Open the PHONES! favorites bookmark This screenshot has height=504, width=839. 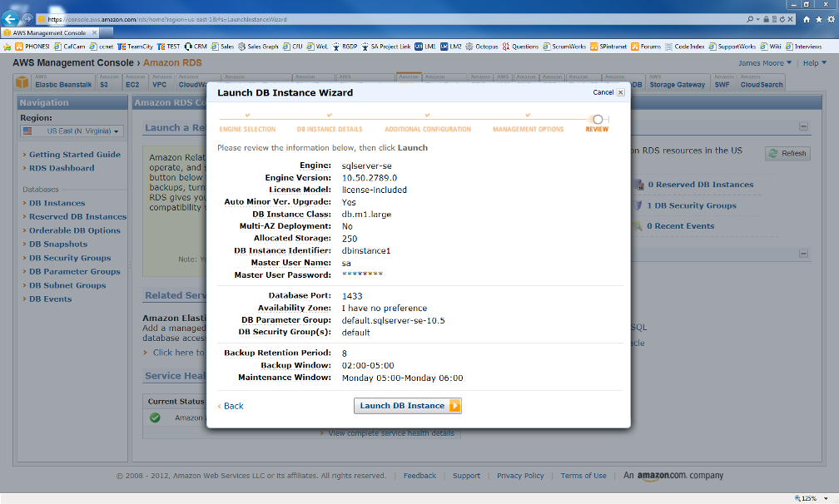32,47
